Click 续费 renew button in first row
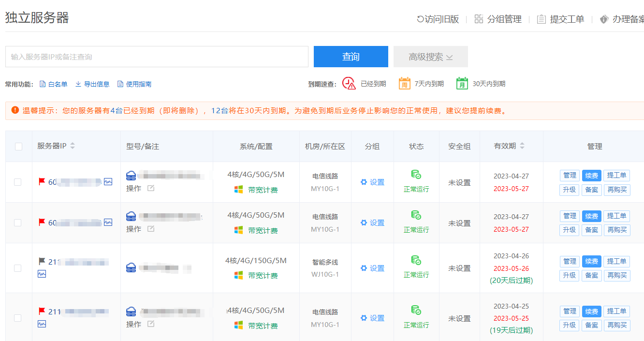Screen dimensions: 644x341 click(x=591, y=176)
